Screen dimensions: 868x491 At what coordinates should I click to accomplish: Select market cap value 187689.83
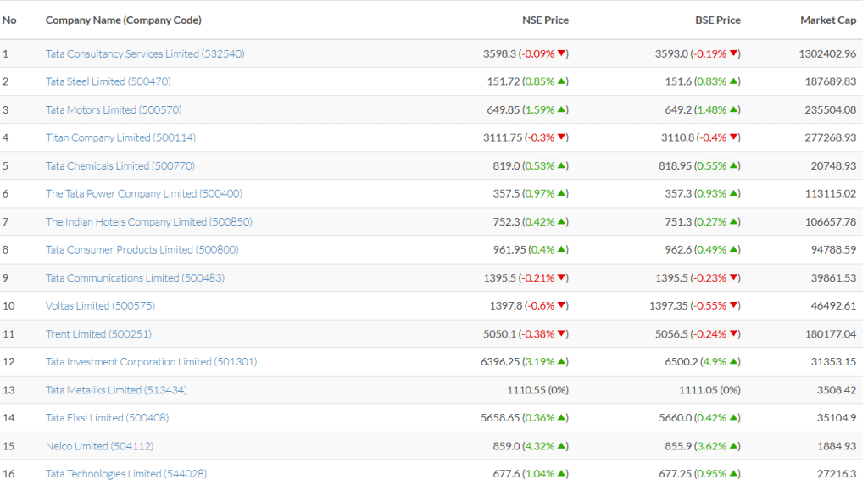click(831, 81)
